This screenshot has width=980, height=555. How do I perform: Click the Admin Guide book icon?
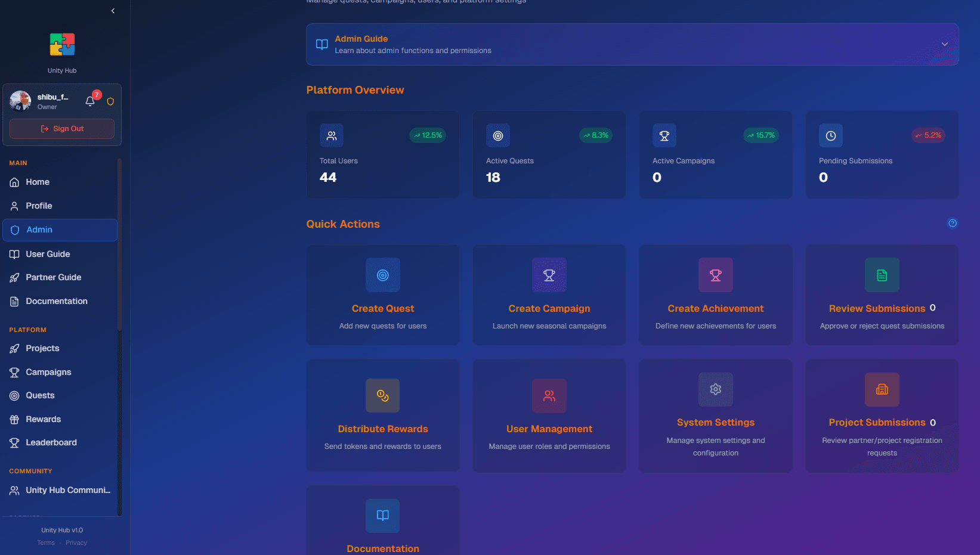[x=322, y=45]
